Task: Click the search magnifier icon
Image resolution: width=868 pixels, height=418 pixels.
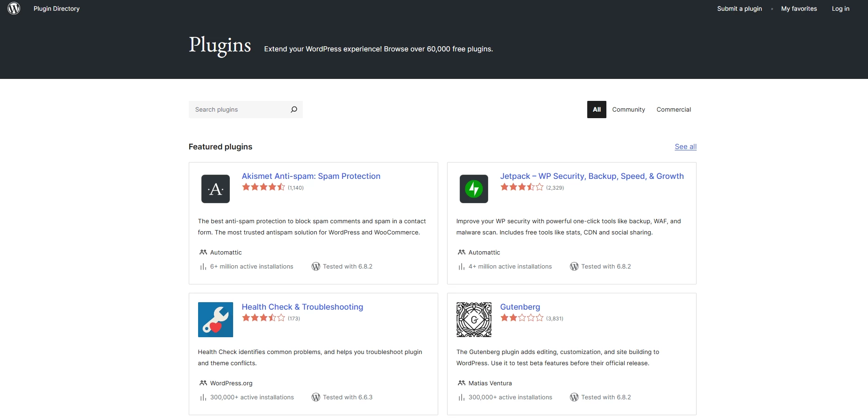Action: [294, 109]
